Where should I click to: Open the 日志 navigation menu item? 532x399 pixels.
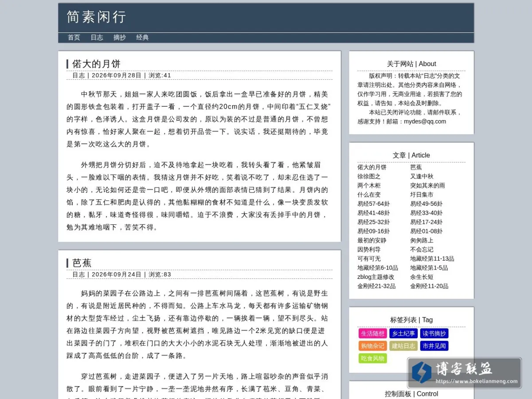tap(97, 38)
